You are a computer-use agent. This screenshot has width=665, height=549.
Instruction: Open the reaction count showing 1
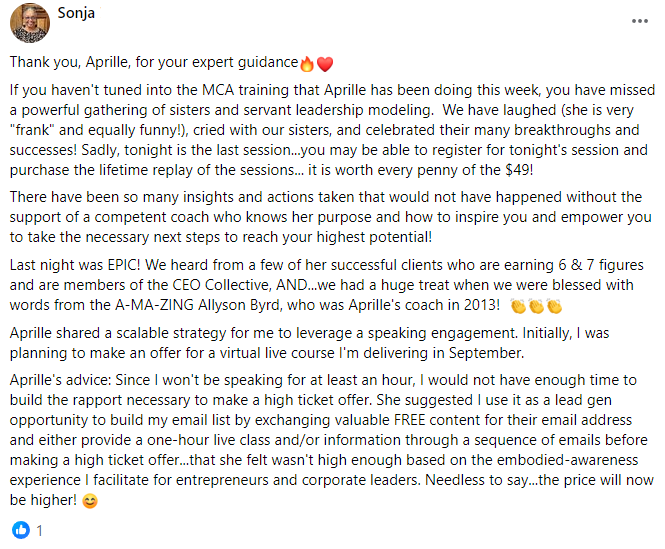coord(39,530)
